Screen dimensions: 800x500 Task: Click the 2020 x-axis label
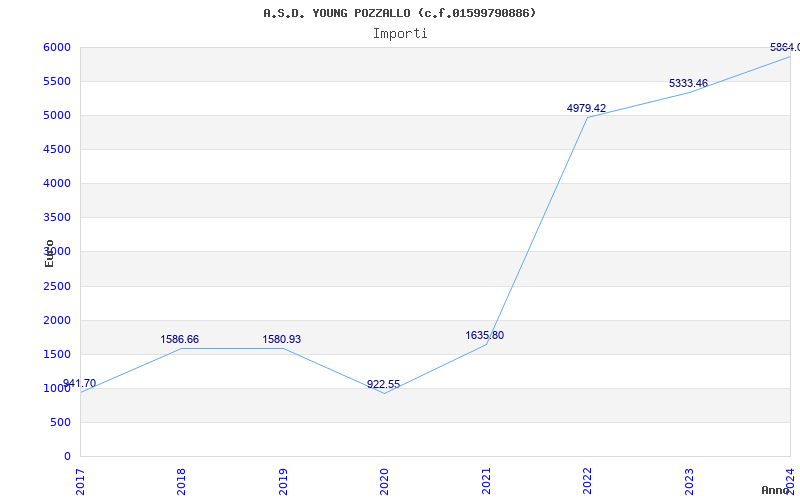(385, 482)
